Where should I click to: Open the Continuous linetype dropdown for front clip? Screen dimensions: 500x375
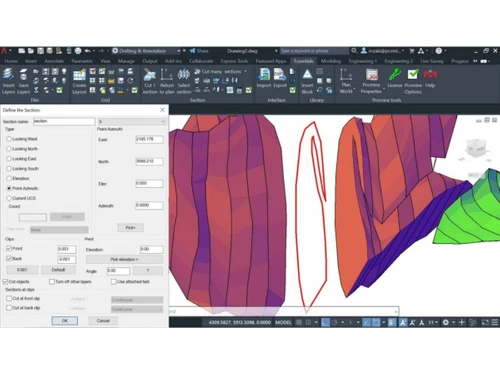[x=137, y=300]
